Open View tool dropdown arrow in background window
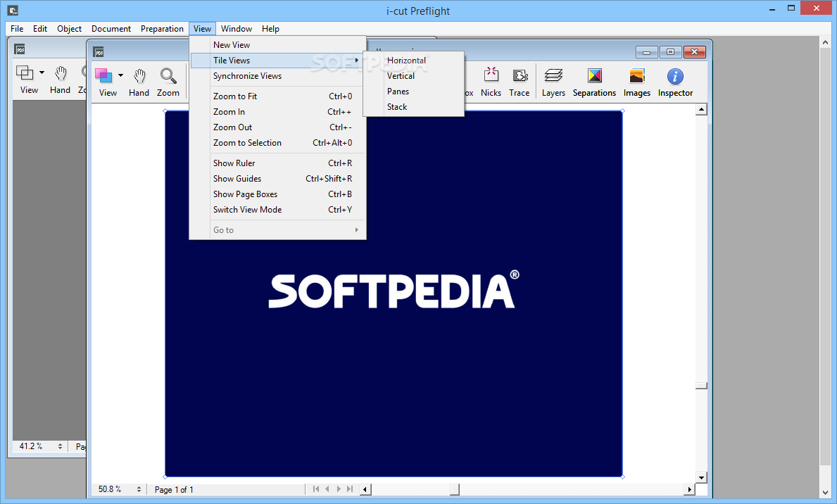837x504 pixels. (42, 72)
